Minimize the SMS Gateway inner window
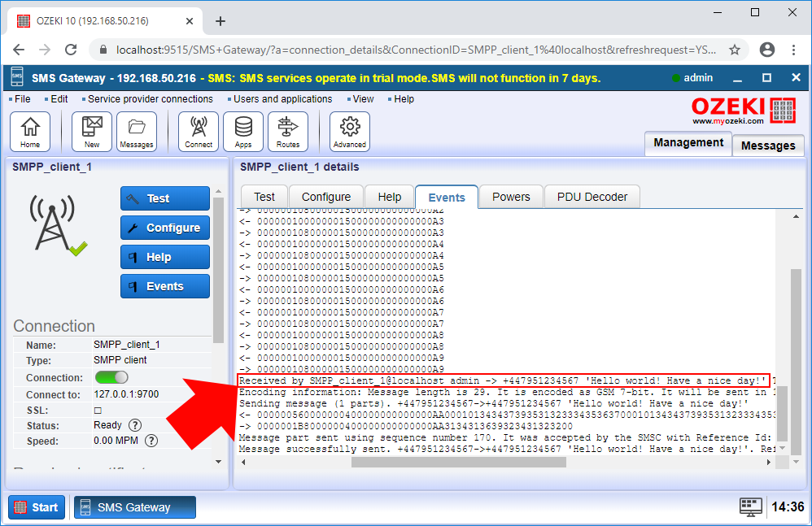The height and width of the screenshot is (526, 812). (x=737, y=79)
